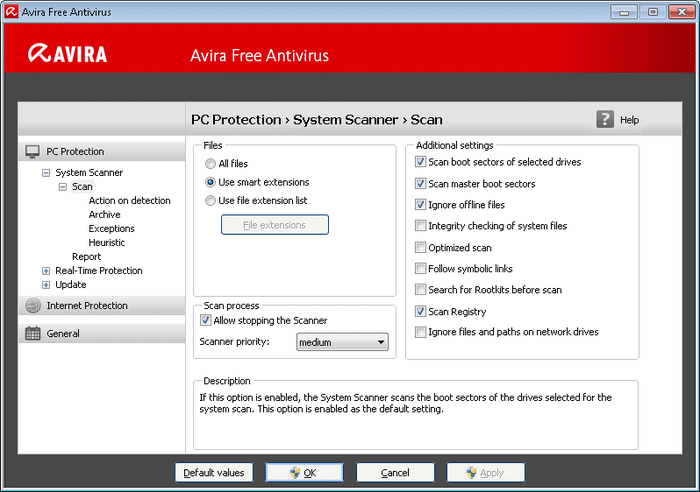
Task: Click the Cancel button
Action: (x=395, y=472)
